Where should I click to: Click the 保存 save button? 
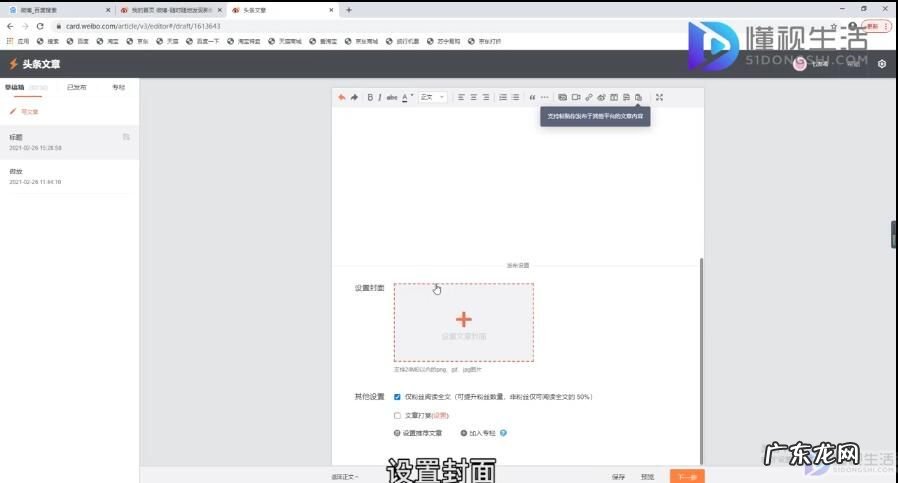pyautogui.click(x=619, y=477)
